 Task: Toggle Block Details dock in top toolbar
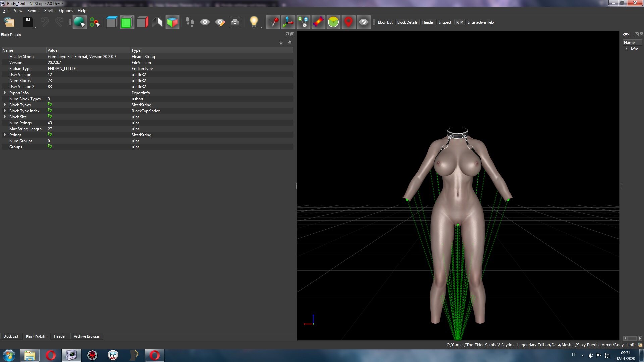pyautogui.click(x=407, y=22)
